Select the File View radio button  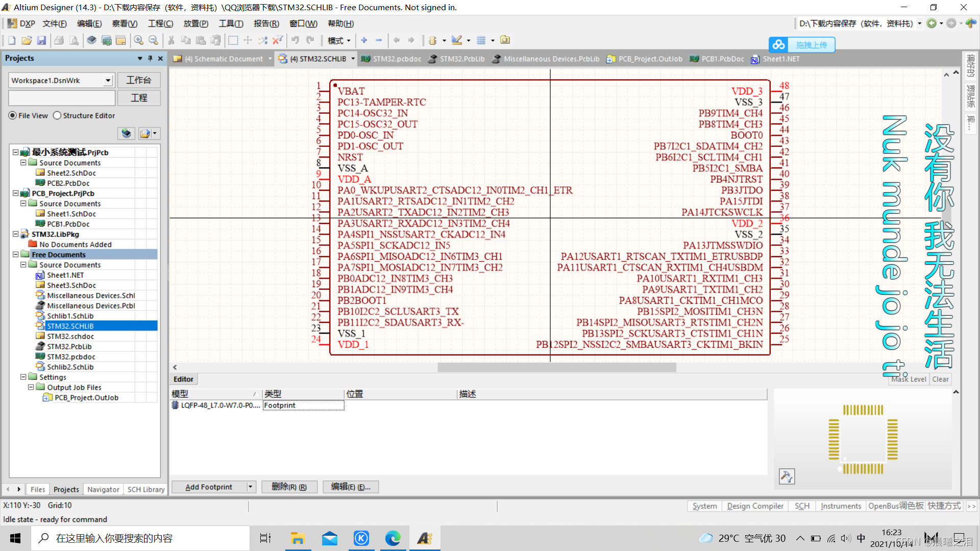point(13,116)
